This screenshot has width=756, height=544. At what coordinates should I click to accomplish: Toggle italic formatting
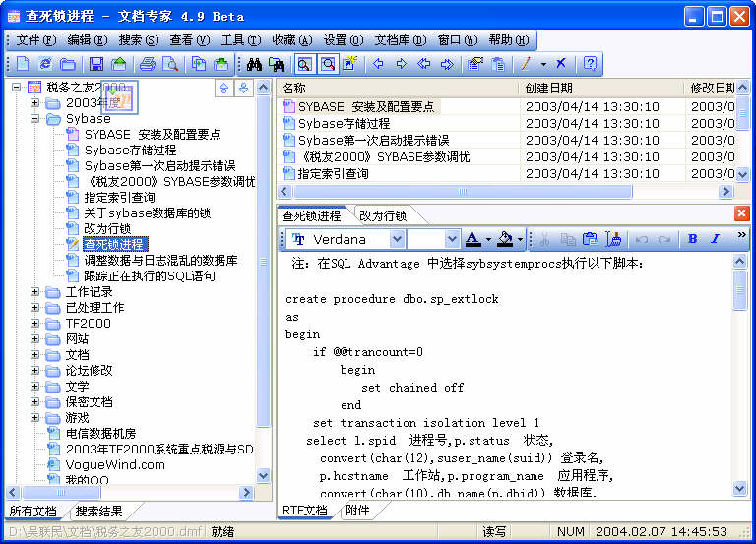[716, 239]
